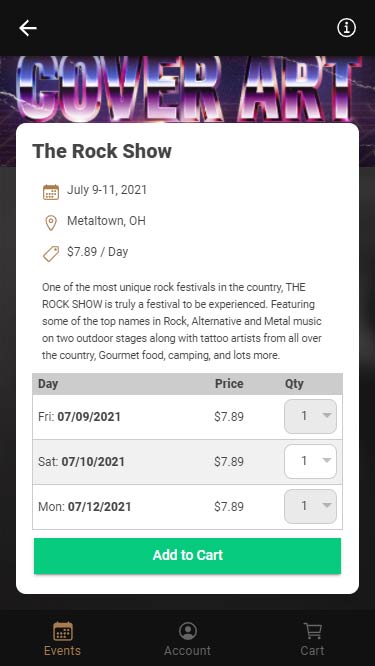The height and width of the screenshot is (666, 375).
Task: Click the Cover Art banner image
Action: click(187, 89)
